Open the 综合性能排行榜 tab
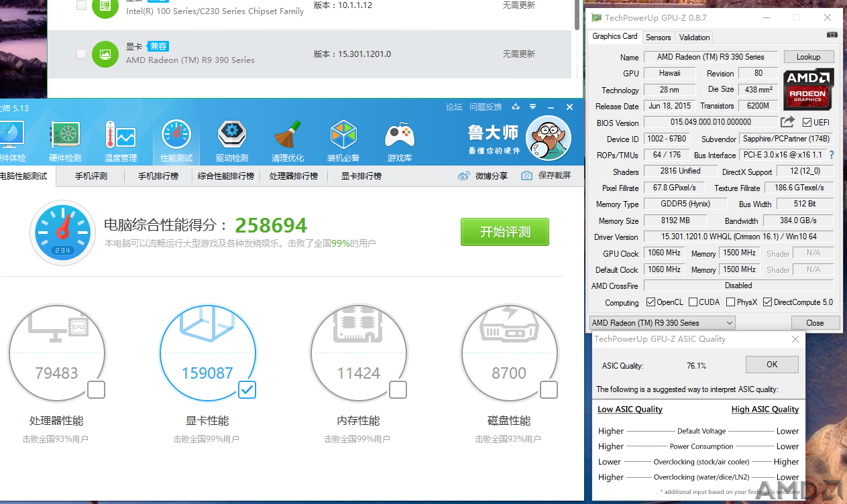 tap(226, 176)
